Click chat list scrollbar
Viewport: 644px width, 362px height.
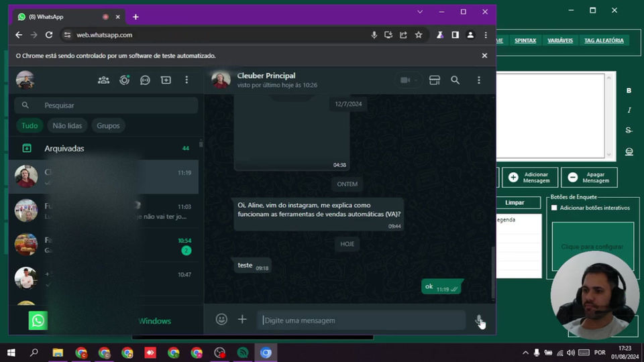201,143
